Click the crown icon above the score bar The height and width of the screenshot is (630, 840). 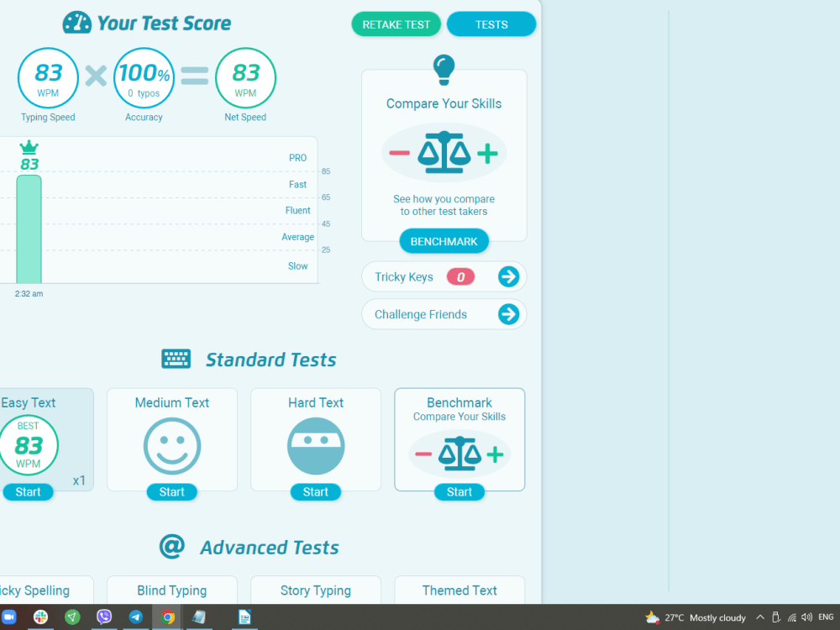pos(29,147)
